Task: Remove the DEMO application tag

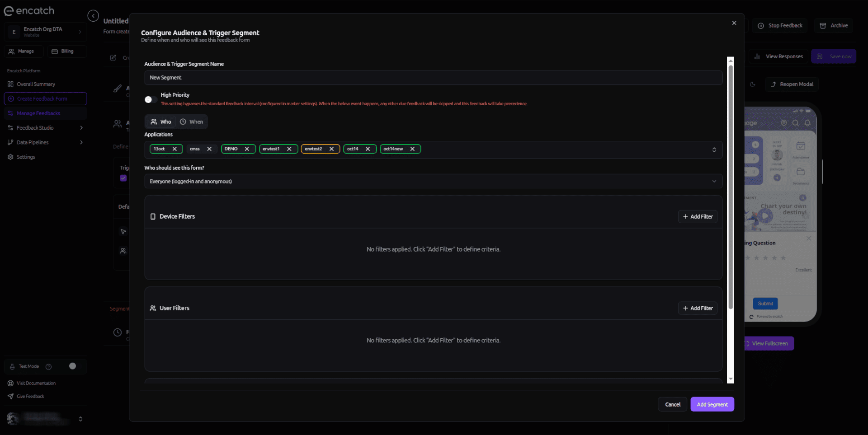Action: [x=247, y=149]
